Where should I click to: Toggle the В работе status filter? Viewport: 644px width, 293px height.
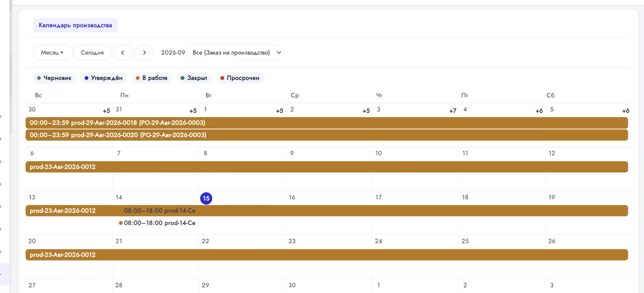152,78
